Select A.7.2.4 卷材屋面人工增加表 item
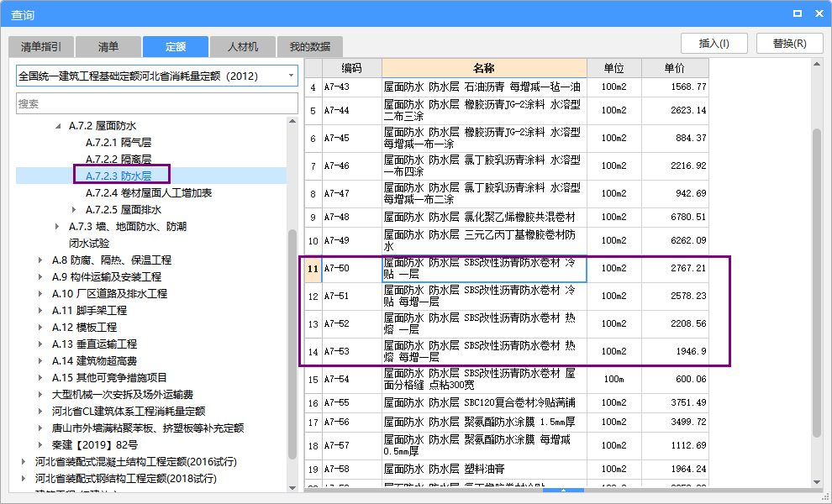Image resolution: width=832 pixels, height=504 pixels. pyautogui.click(x=149, y=193)
